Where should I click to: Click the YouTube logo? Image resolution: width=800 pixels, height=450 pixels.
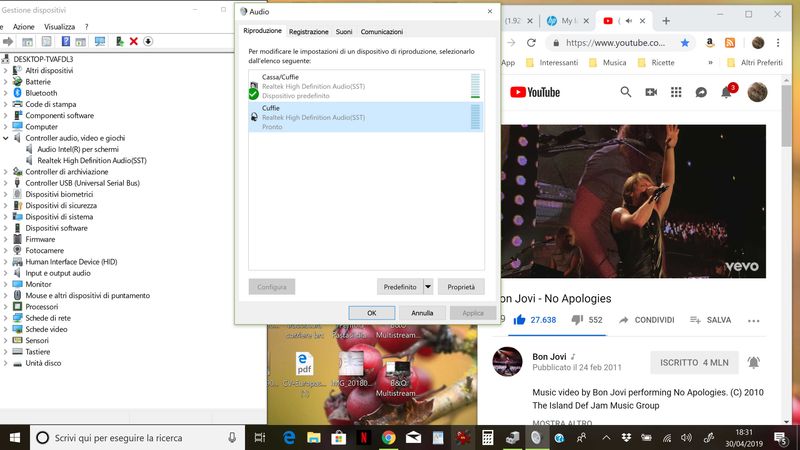click(x=535, y=92)
